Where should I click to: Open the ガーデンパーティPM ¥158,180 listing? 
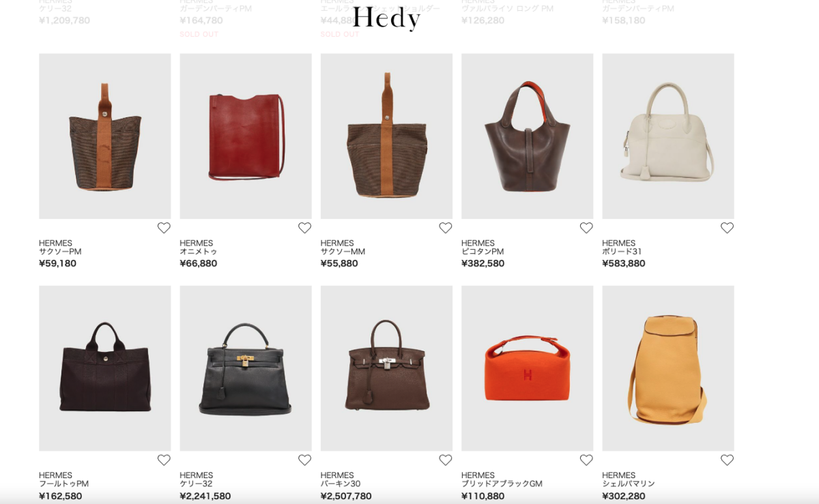pyautogui.click(x=638, y=9)
